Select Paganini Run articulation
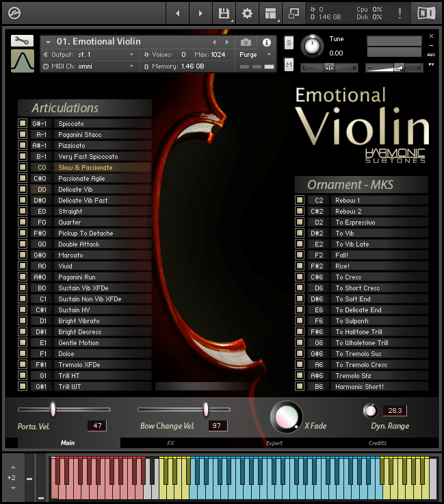 tap(102, 277)
